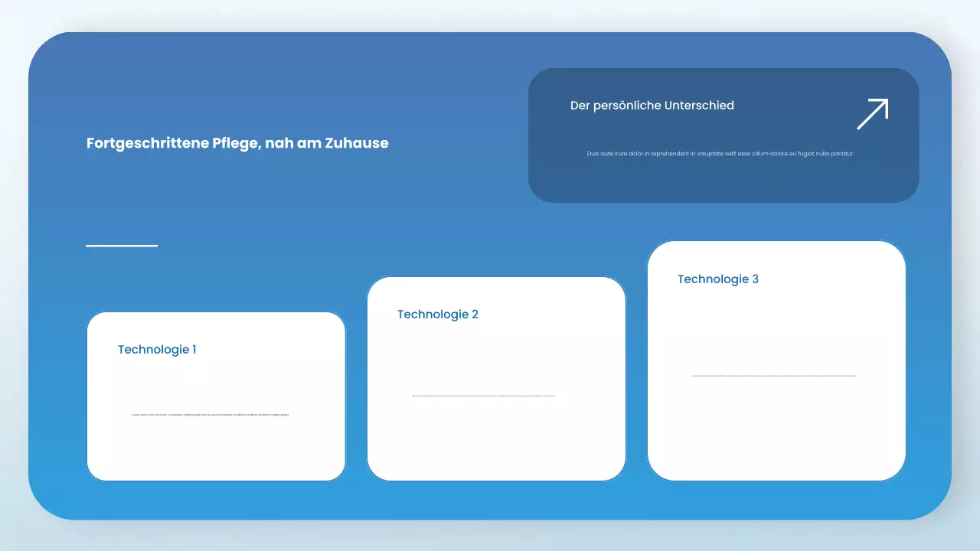Viewport: 980px width, 551px height.
Task: Select the "Technologie 3" heading
Action: (x=717, y=279)
